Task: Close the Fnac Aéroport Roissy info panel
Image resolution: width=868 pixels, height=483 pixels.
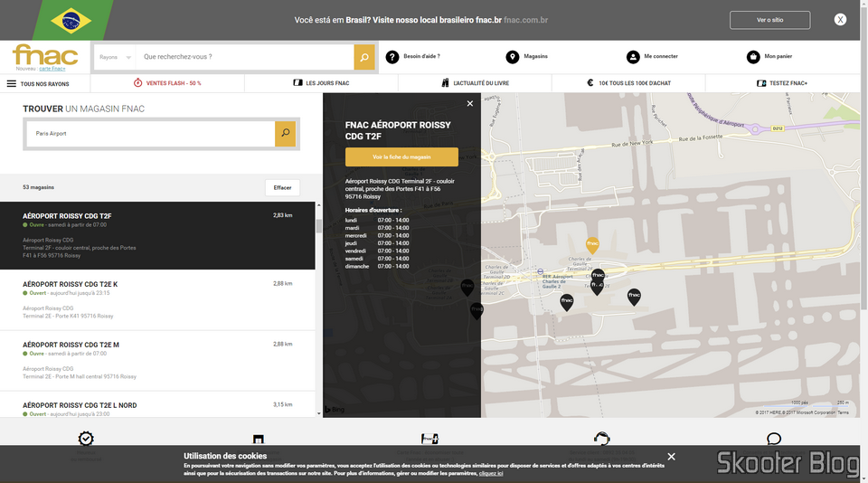Action: 470,104
